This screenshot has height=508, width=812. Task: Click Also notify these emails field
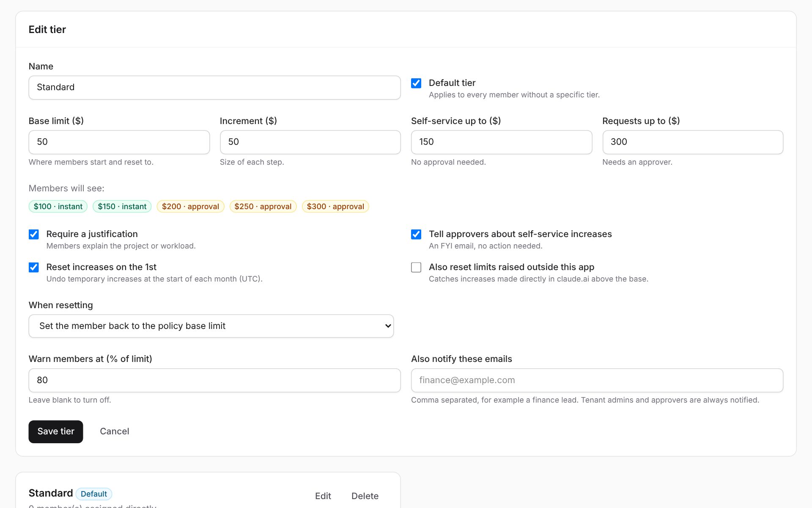(597, 380)
